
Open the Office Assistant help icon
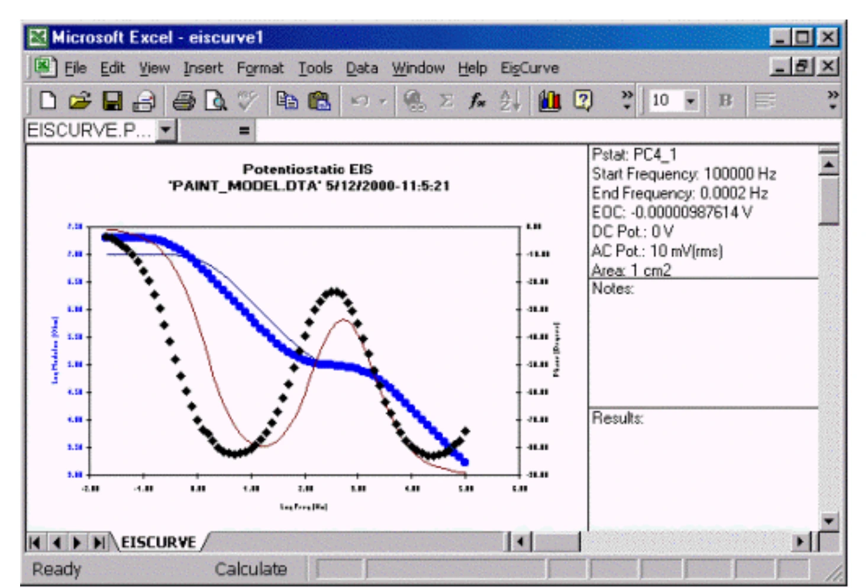pyautogui.click(x=583, y=101)
